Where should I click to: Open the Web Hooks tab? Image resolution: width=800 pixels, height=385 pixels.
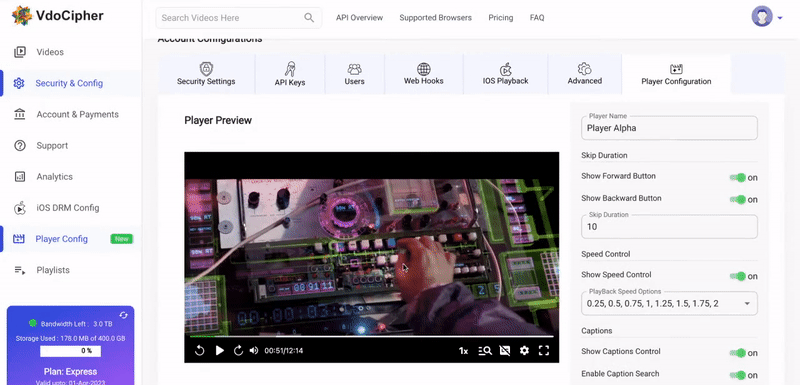tap(423, 74)
